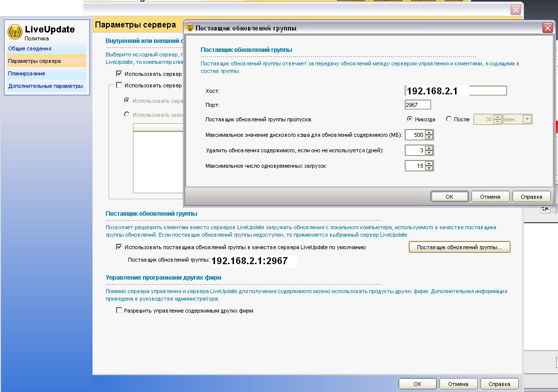The width and height of the screenshot is (558, 392).
Task: Decrease disk cache size below 500
Action: [x=429, y=137]
